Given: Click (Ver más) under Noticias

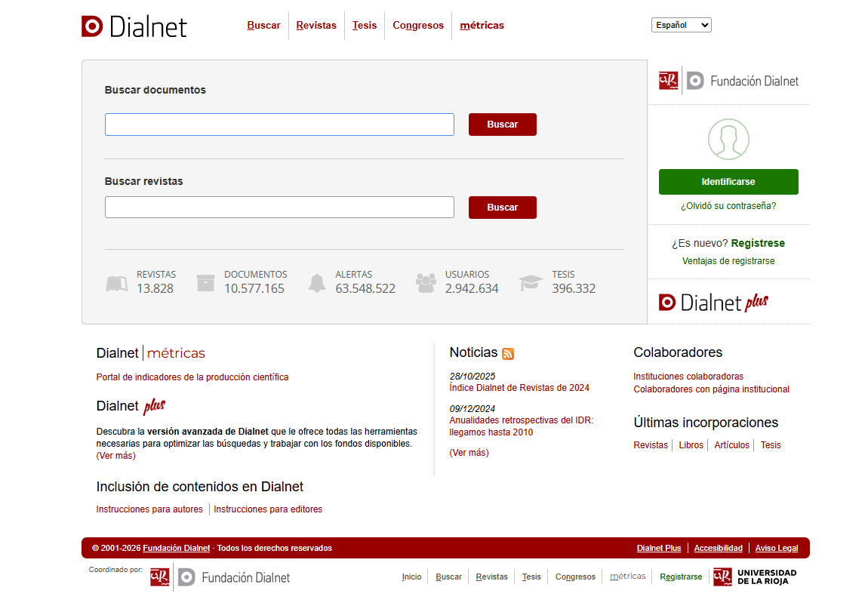Looking at the screenshot, I should click(x=469, y=452).
